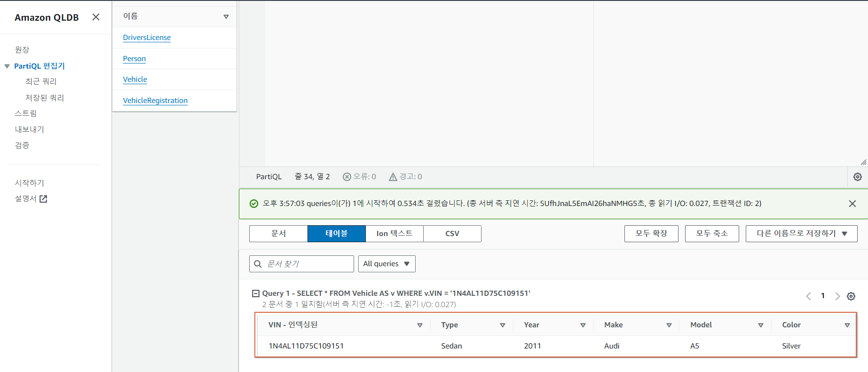
Task: Click the green success check icon
Action: pyautogui.click(x=254, y=204)
